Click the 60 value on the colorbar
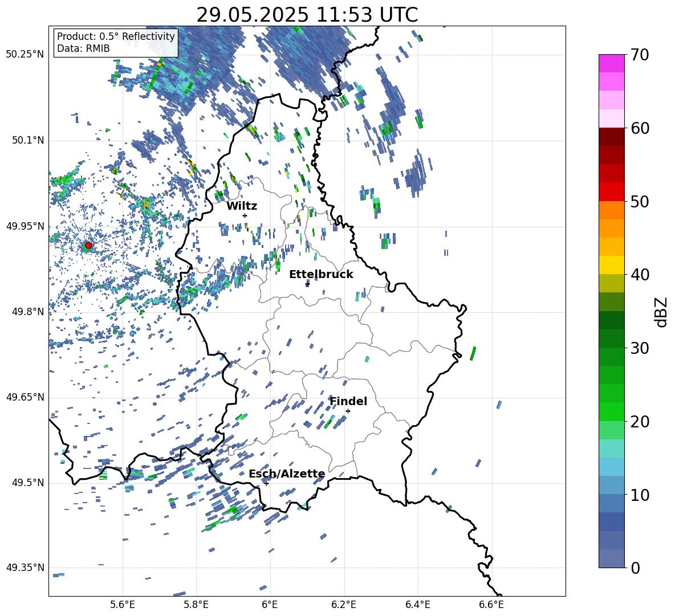675x616 pixels. pos(640,128)
